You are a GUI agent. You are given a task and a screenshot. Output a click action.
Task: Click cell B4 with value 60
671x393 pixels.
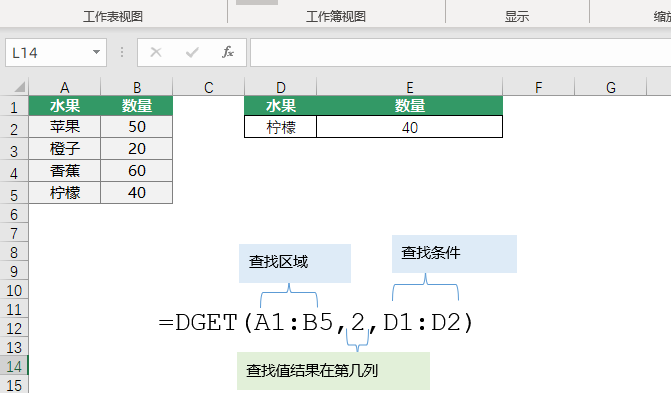[137, 171]
